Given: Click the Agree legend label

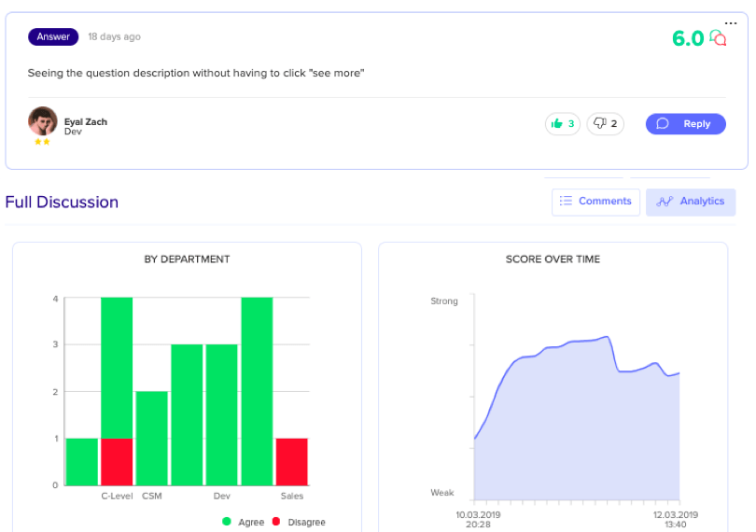Looking at the screenshot, I should 251,522.
